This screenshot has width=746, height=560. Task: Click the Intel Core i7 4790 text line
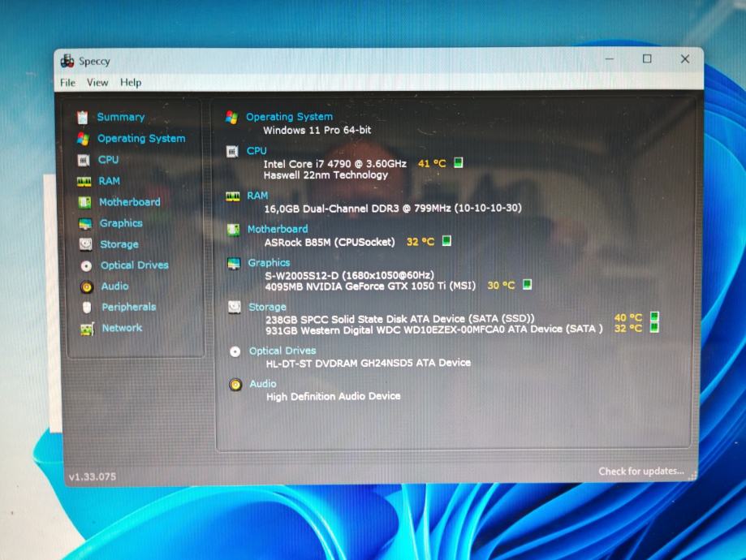click(x=335, y=164)
